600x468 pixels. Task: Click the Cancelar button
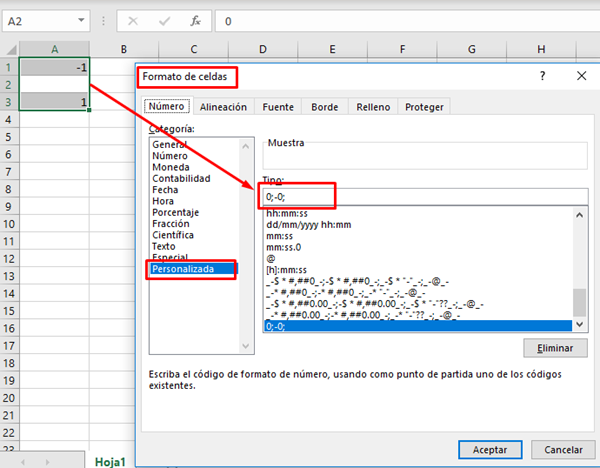563,448
